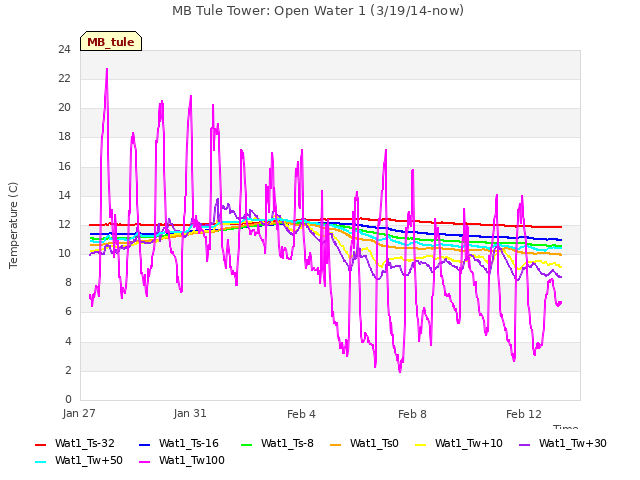640x480 pixels.
Task: Click the 2 y-axis tick label
Action: click(x=68, y=370)
